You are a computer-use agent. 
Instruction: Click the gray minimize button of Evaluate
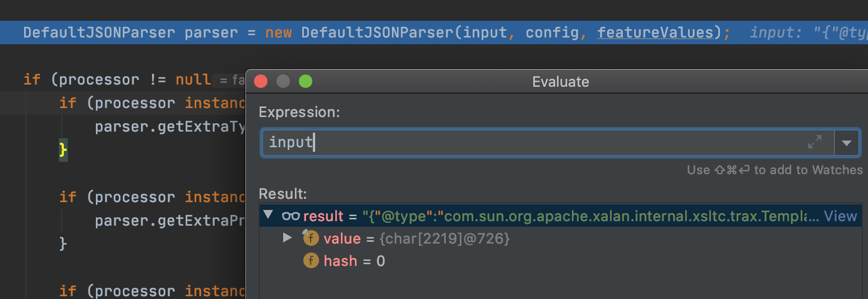pos(283,82)
